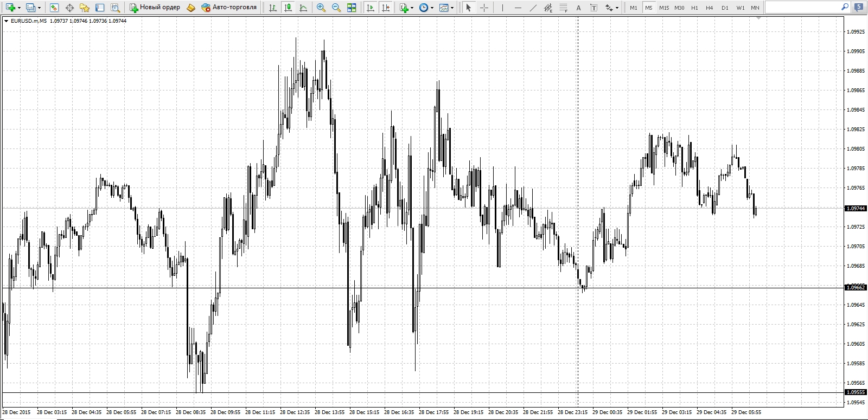
Task: Click the EURUSD.m,M5 chart title text
Action: (x=29, y=21)
